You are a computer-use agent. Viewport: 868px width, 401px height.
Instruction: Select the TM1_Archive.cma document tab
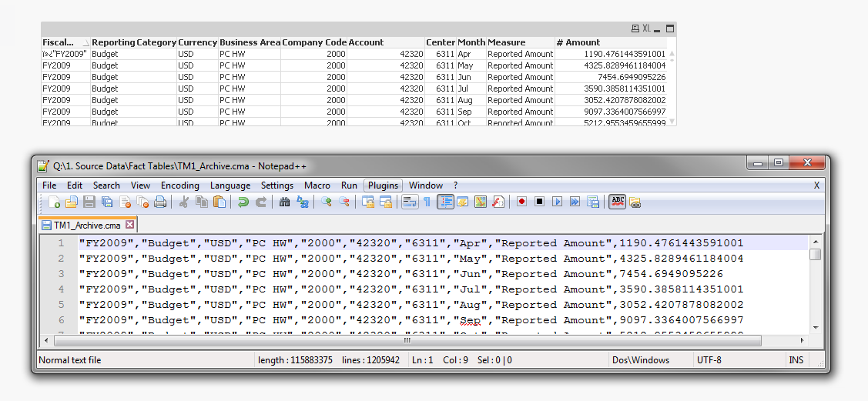tap(86, 225)
